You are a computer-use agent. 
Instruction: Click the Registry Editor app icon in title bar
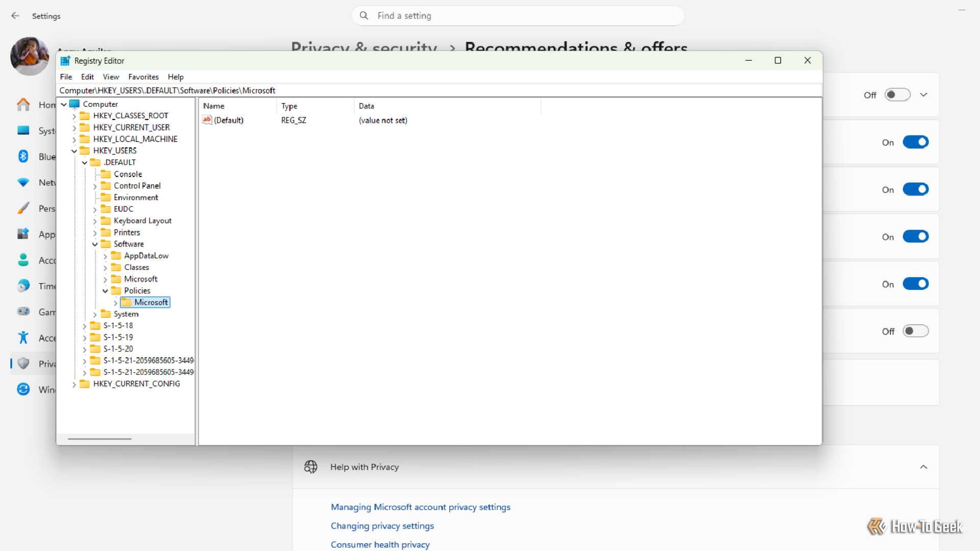click(x=65, y=61)
